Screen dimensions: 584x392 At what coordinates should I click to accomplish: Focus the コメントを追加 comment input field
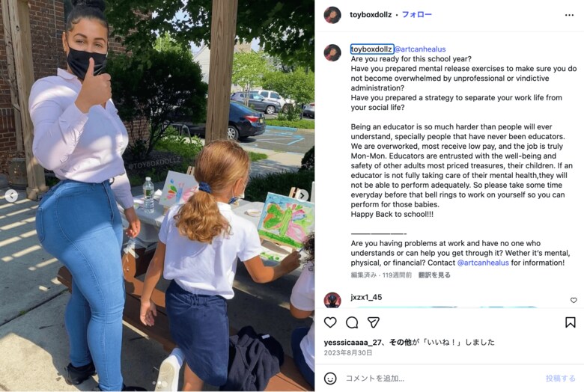441,379
